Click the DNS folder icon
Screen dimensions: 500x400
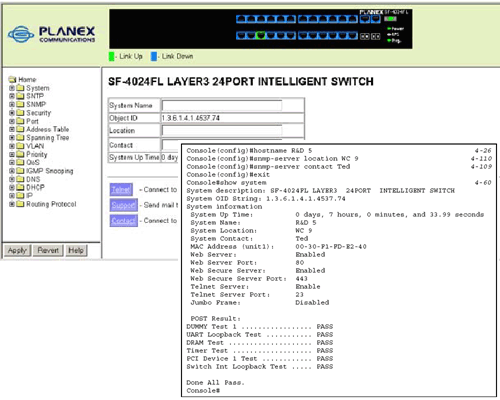click(x=20, y=179)
